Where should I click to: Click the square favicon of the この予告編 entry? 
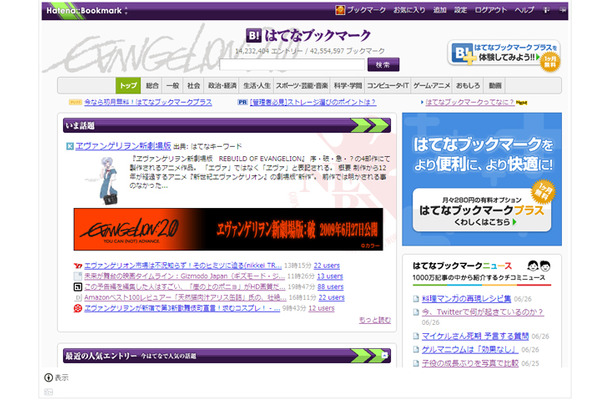click(78, 287)
